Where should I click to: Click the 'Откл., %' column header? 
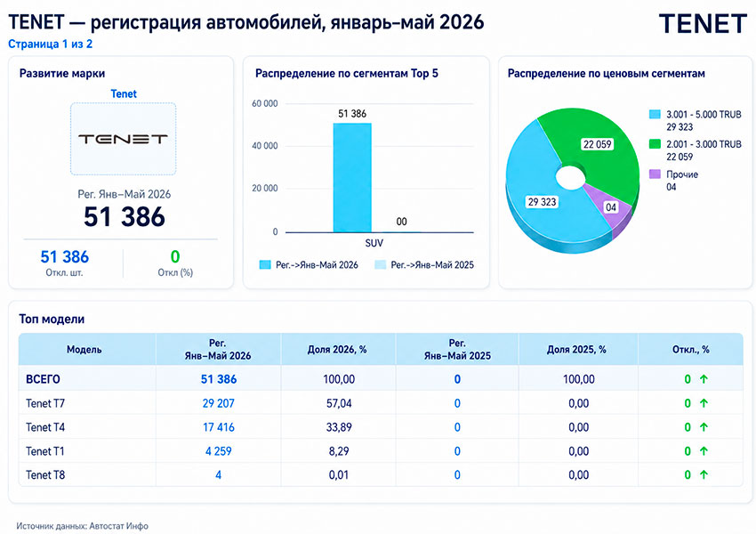pyautogui.click(x=691, y=349)
